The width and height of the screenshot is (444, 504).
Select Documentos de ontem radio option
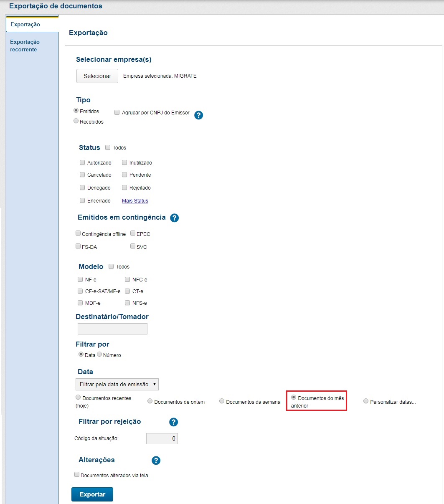tap(150, 401)
